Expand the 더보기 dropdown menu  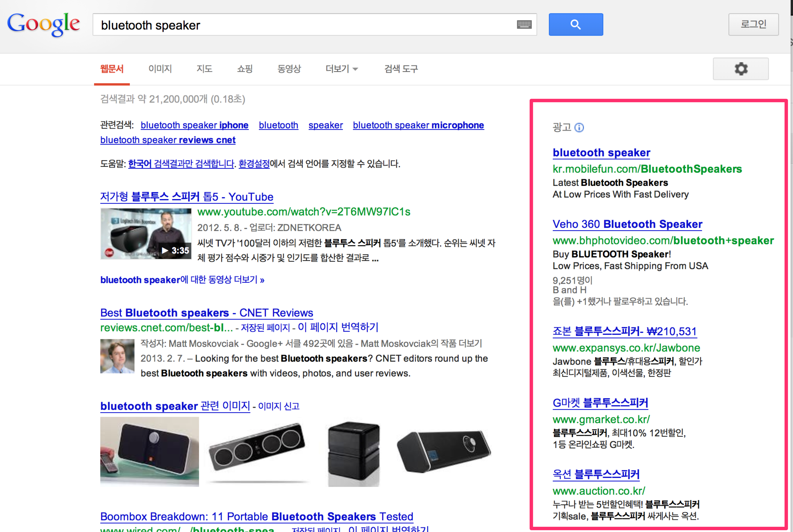341,69
